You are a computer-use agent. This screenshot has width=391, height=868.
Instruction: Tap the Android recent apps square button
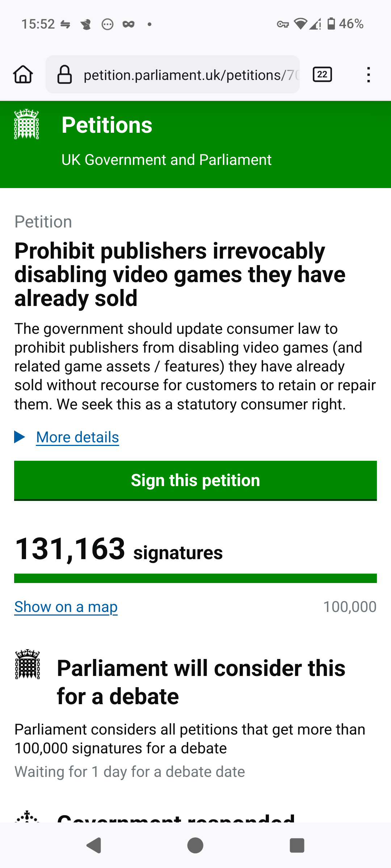point(297,845)
